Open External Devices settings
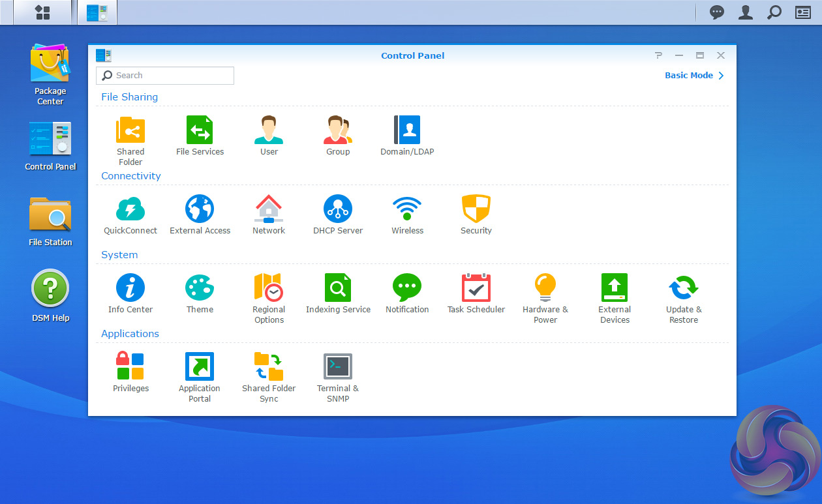822x504 pixels. tap(615, 298)
